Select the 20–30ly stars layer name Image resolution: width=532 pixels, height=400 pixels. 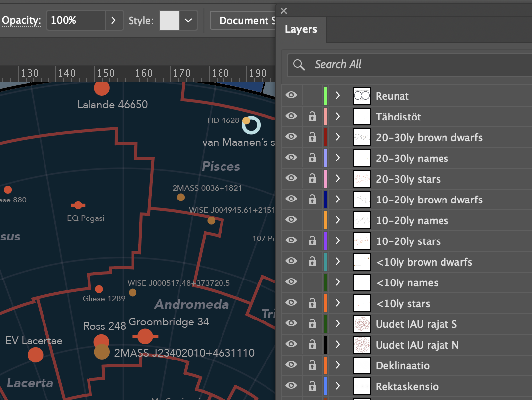click(408, 179)
